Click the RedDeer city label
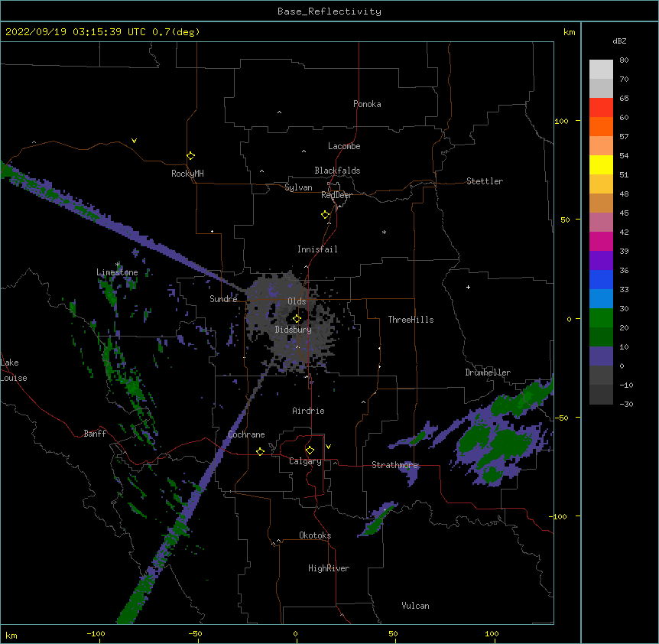This screenshot has width=659, height=644. coord(336,195)
